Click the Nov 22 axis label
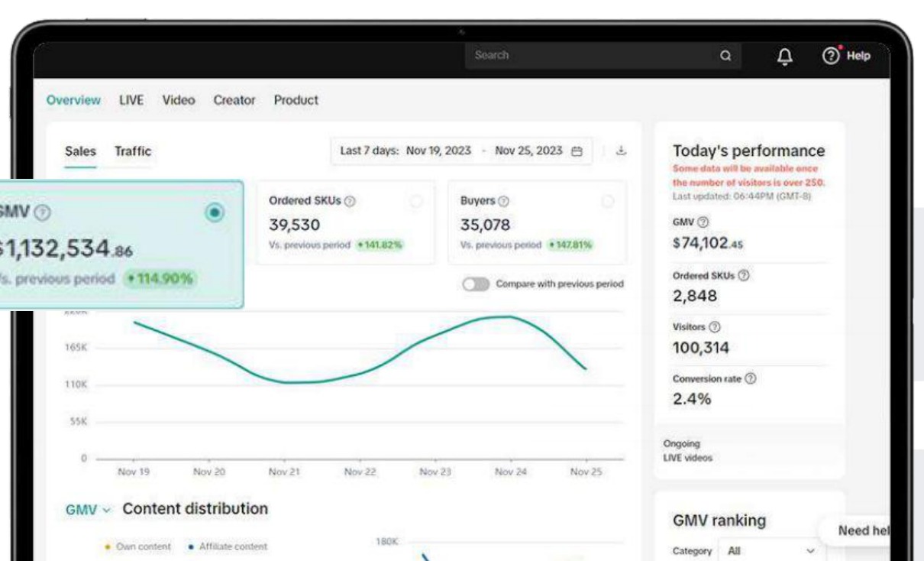924x561 pixels. [x=360, y=473]
